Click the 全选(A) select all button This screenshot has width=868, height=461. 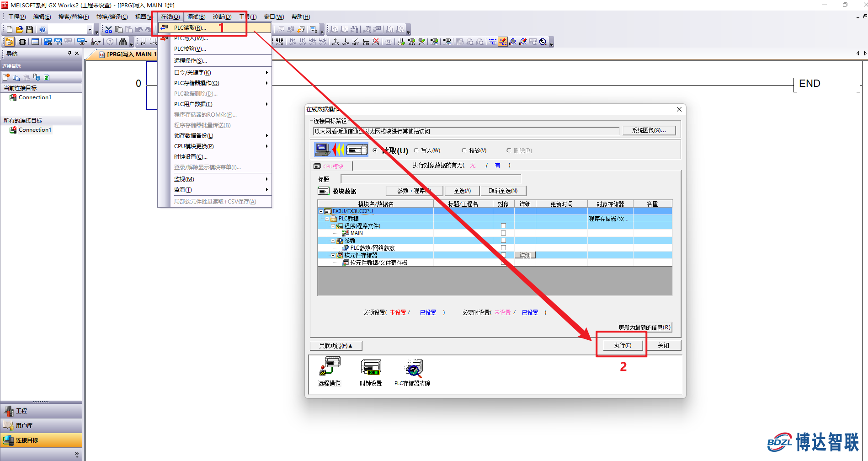(462, 191)
